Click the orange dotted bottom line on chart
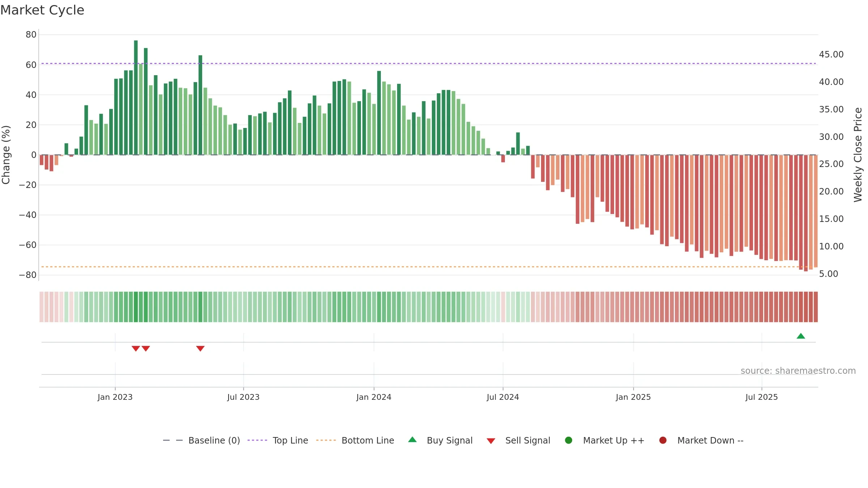 click(x=429, y=267)
